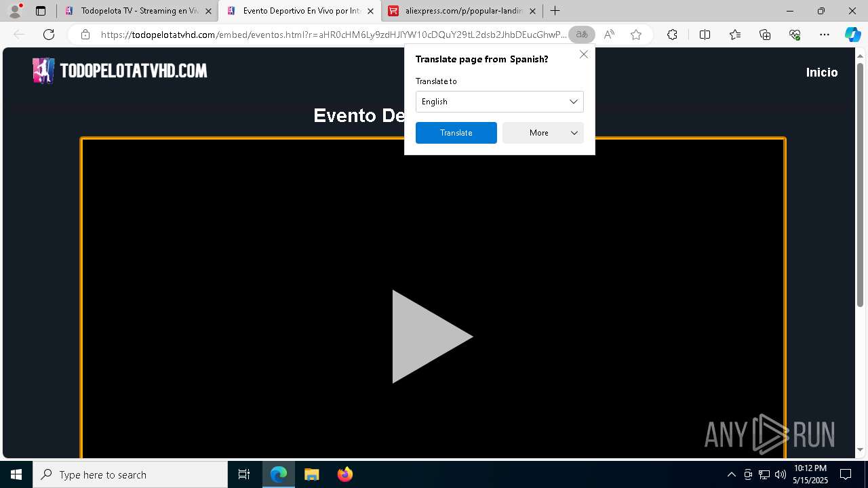868x488 pixels.
Task: Open the Collections icon
Action: click(765, 35)
